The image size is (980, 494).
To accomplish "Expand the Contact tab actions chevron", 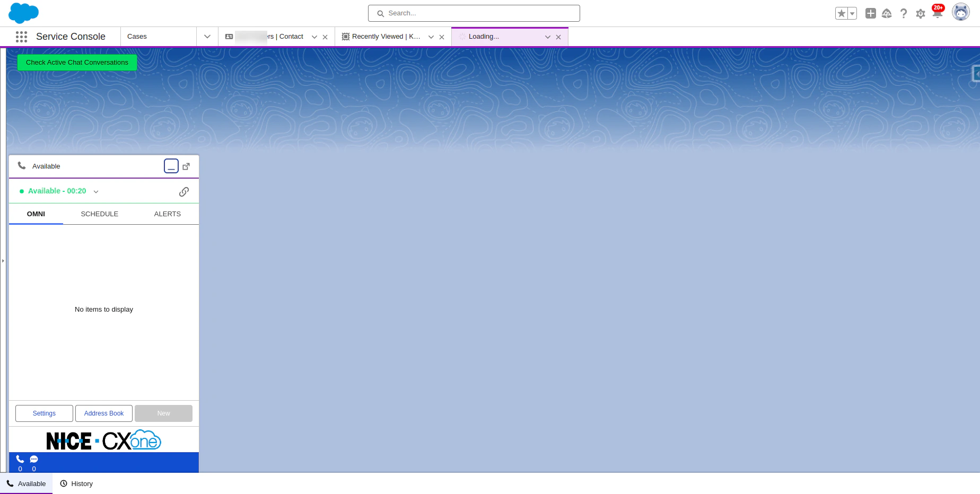I will click(314, 37).
